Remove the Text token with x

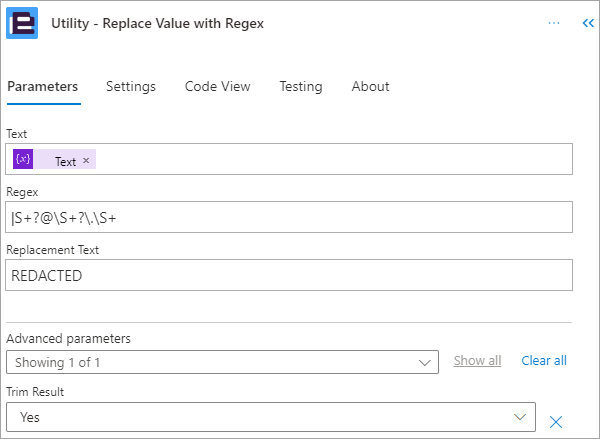pyautogui.click(x=86, y=161)
